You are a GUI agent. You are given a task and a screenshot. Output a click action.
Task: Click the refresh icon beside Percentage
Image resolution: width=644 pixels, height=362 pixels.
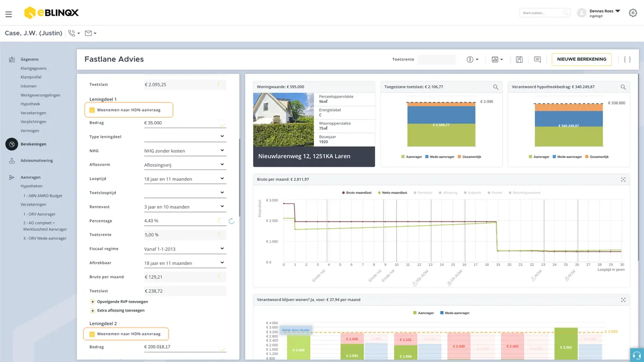[x=232, y=221]
